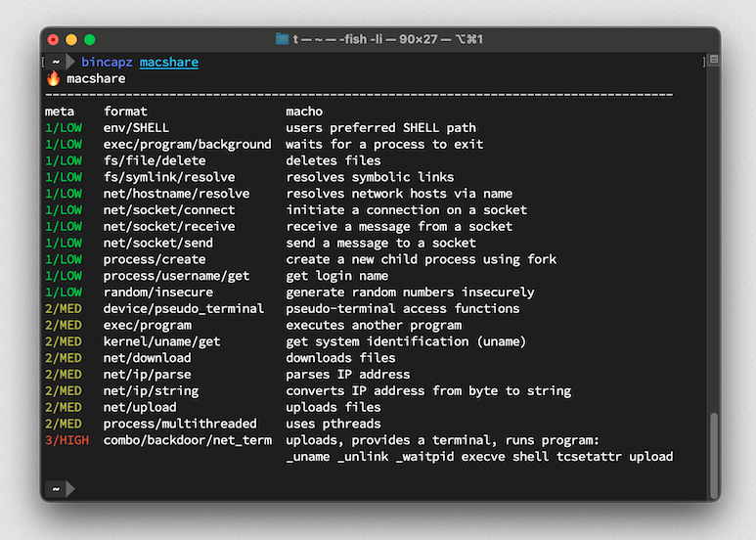Select the 'process/multithreaded' entry
This screenshot has width=756, height=540.
click(180, 424)
